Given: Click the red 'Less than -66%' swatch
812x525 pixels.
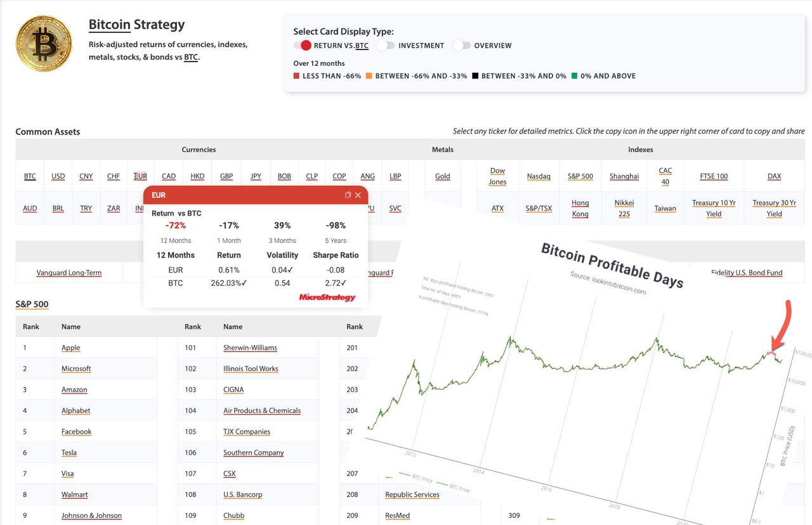Looking at the screenshot, I should 296,76.
